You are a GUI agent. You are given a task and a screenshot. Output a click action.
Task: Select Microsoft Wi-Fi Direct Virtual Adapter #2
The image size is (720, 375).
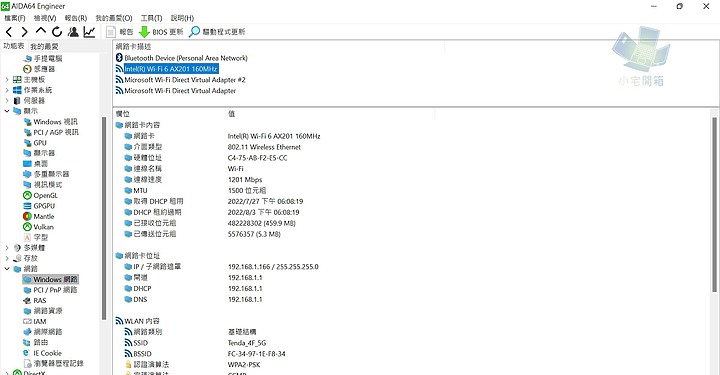click(181, 80)
